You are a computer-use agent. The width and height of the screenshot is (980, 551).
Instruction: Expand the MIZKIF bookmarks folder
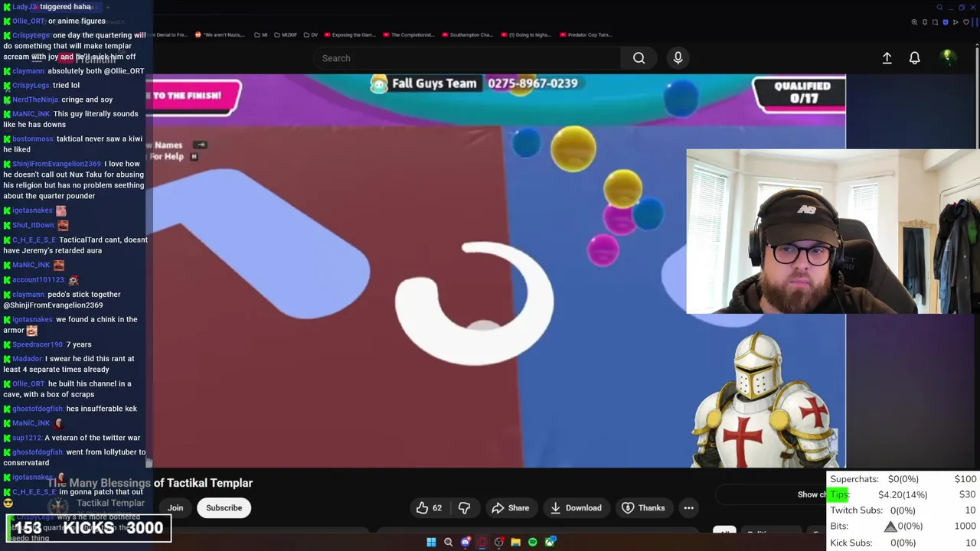pyautogui.click(x=285, y=34)
